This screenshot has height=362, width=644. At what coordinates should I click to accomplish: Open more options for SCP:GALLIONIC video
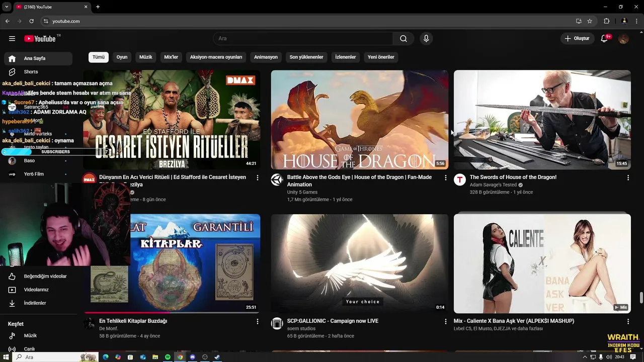click(x=445, y=322)
